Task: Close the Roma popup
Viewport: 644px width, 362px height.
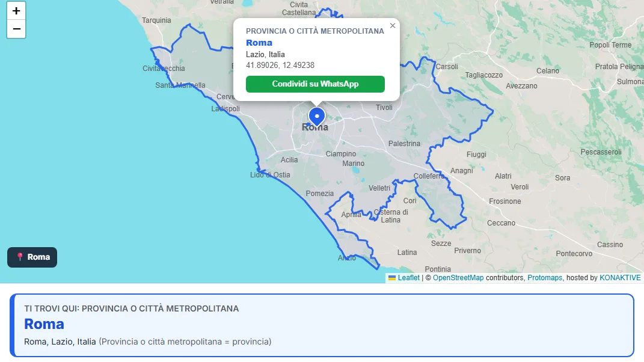Action: tap(393, 25)
